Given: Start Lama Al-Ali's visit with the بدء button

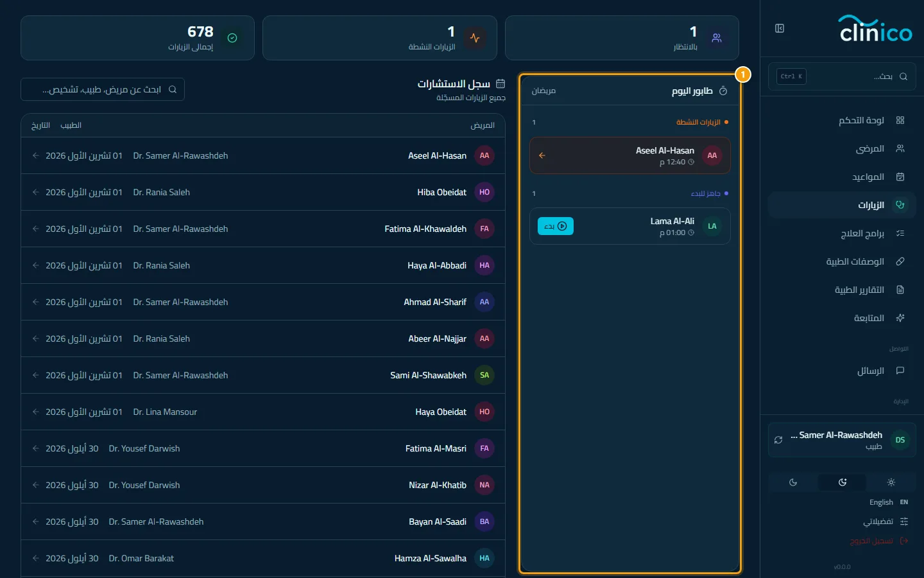Looking at the screenshot, I should point(556,226).
